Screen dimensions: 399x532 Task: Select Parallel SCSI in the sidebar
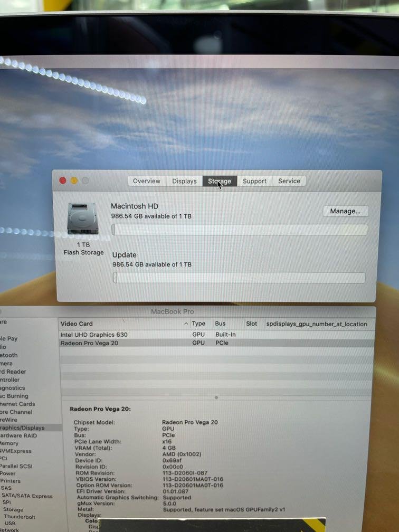(16, 466)
